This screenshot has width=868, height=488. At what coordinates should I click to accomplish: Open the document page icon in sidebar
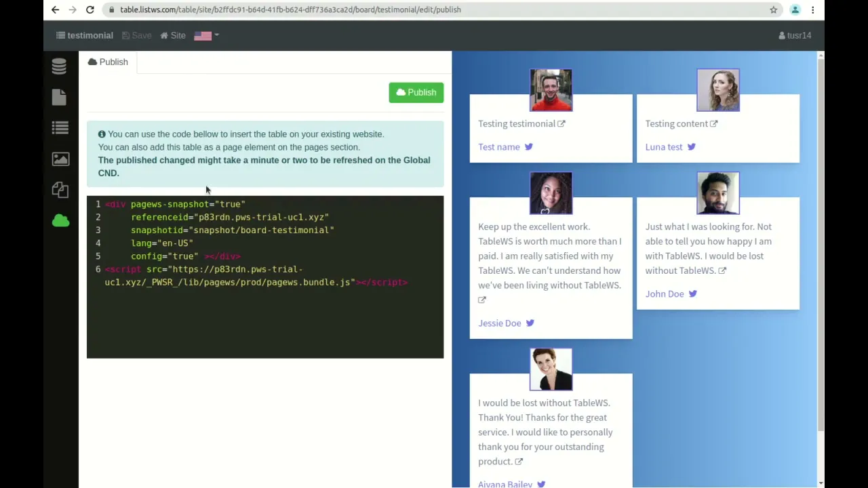tap(59, 97)
